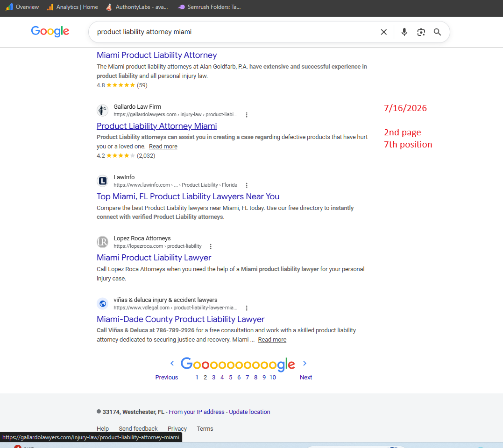Open Top Miami, FL Product Liability Lawyers link

pos(188,196)
